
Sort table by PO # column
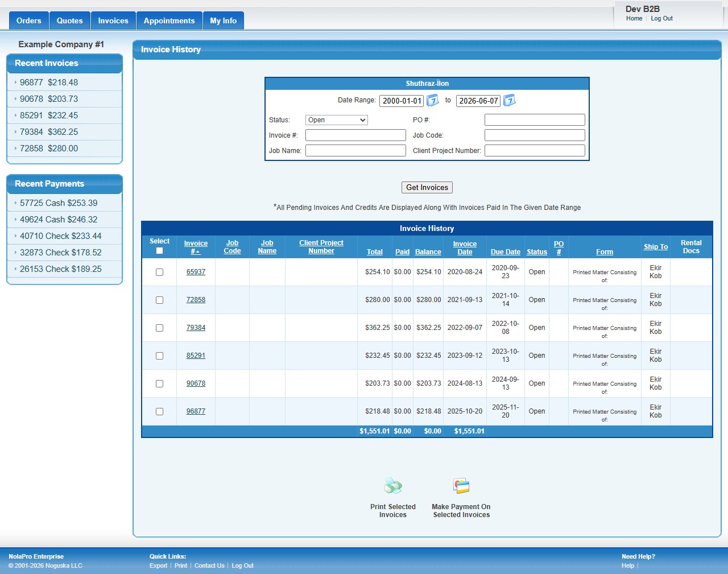pos(559,248)
